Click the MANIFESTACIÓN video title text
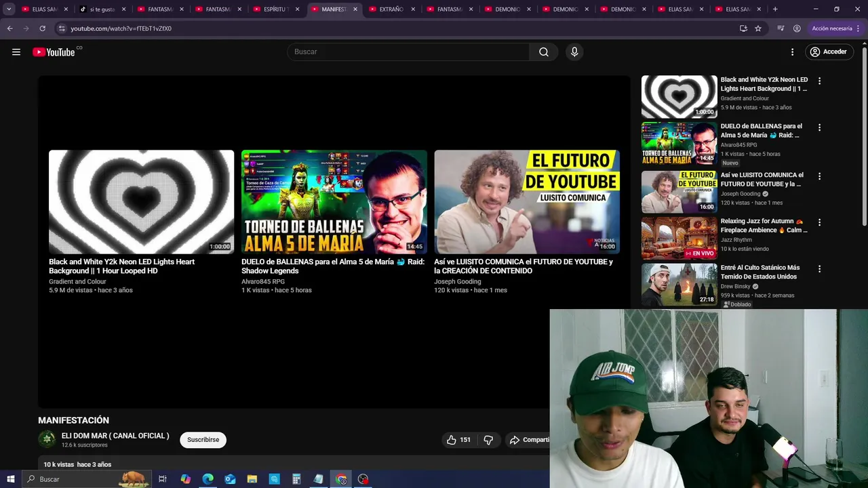The height and width of the screenshot is (488, 868). 73,420
